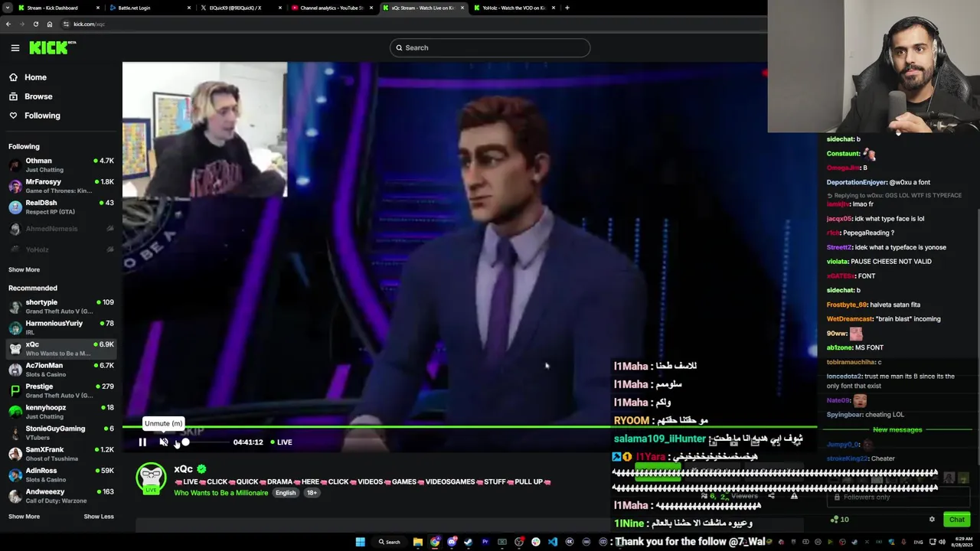Jump to New messages in chat
Image resolution: width=980 pixels, height=551 pixels.
point(897,429)
